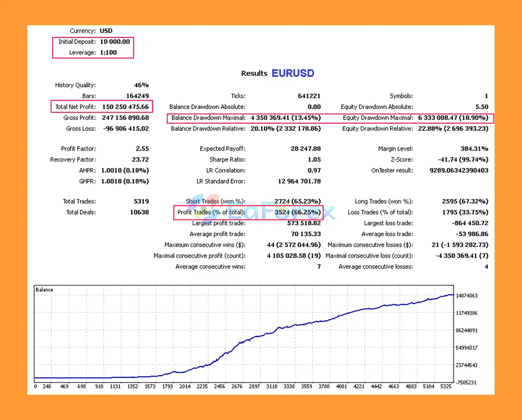
Task: Click the Balance Drawdown Maximal value
Action: (285, 118)
